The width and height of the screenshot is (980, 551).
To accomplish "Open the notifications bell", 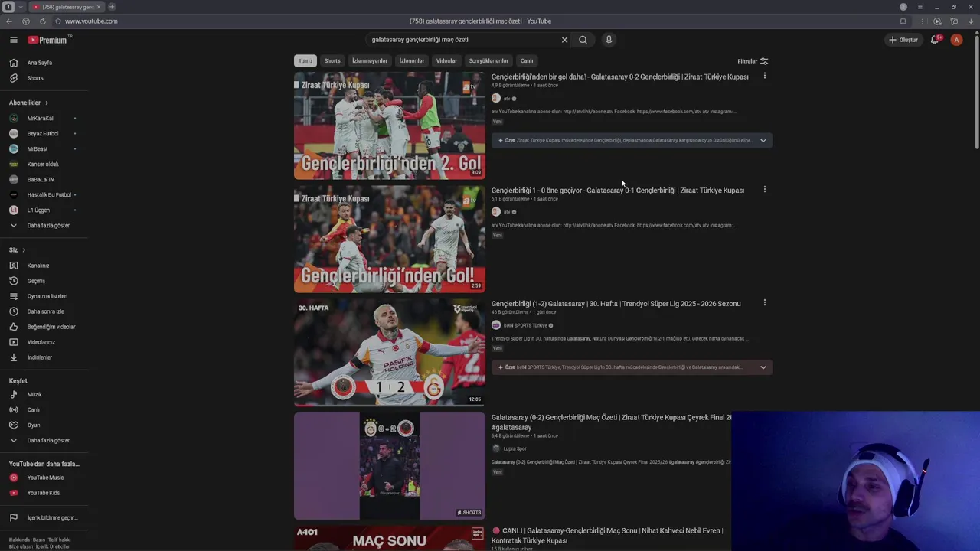I will [935, 40].
